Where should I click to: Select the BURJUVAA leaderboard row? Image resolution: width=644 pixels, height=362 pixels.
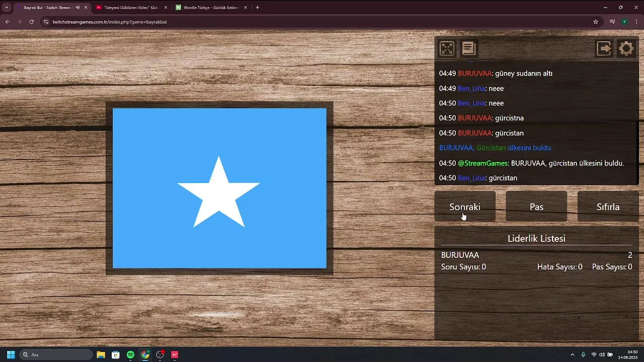pos(536,255)
